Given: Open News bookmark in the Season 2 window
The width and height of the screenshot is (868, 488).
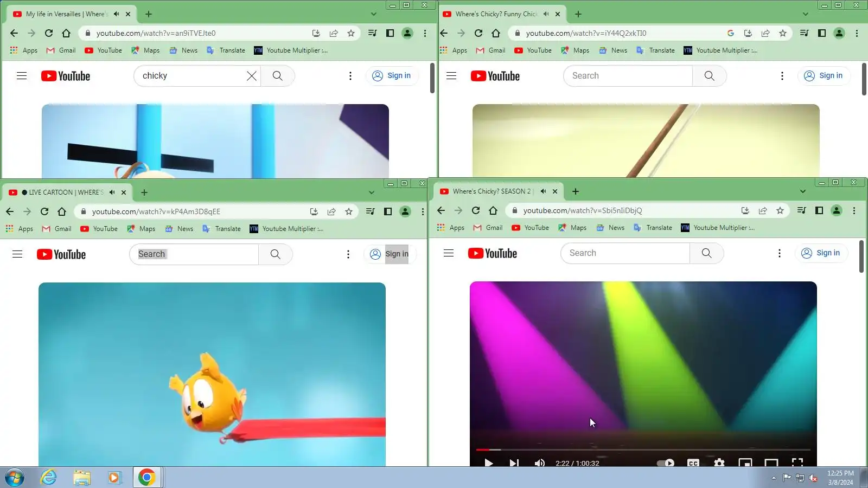Looking at the screenshot, I should [x=610, y=228].
